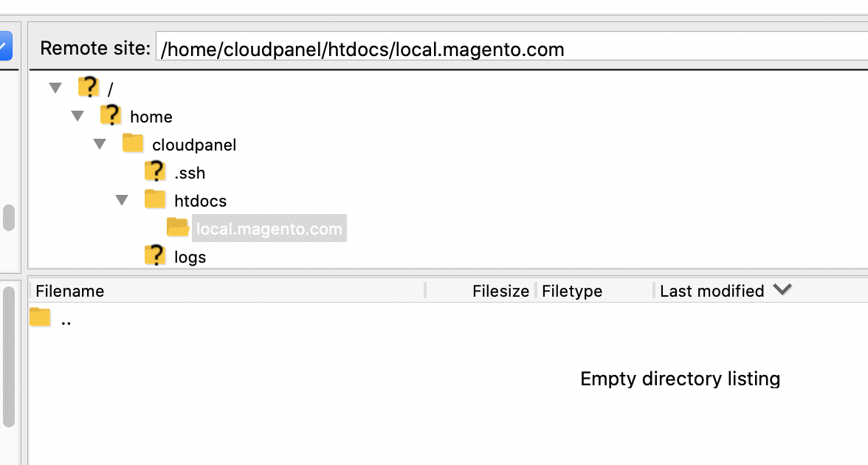Collapse the htdocs tree node
This screenshot has height=465, width=868.
[x=123, y=200]
